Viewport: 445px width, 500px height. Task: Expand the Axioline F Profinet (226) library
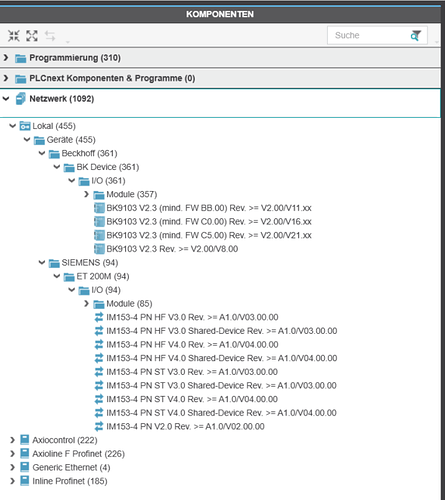(x=12, y=454)
